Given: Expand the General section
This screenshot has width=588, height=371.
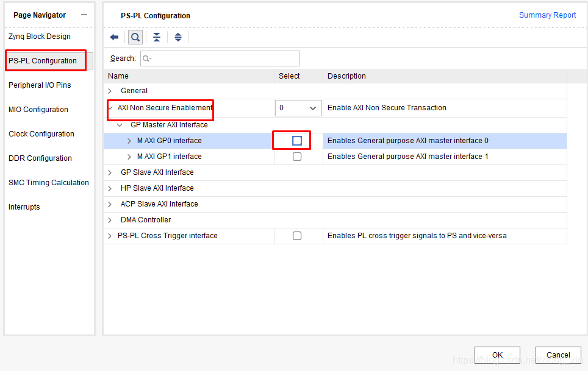Looking at the screenshot, I should coord(110,91).
